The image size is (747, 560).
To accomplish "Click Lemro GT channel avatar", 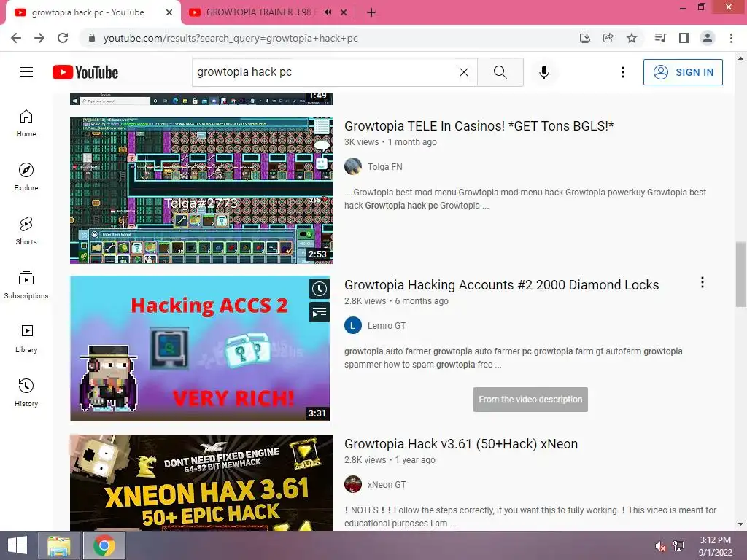I will pos(353,326).
